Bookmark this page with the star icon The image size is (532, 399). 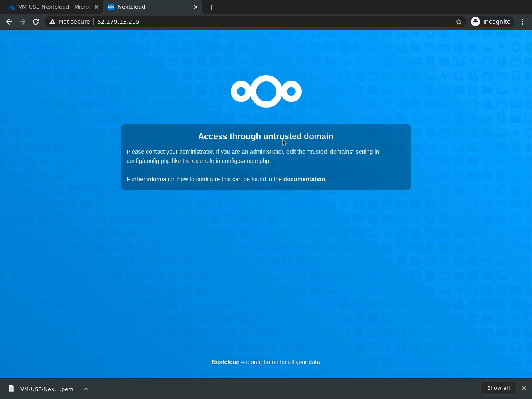(459, 22)
